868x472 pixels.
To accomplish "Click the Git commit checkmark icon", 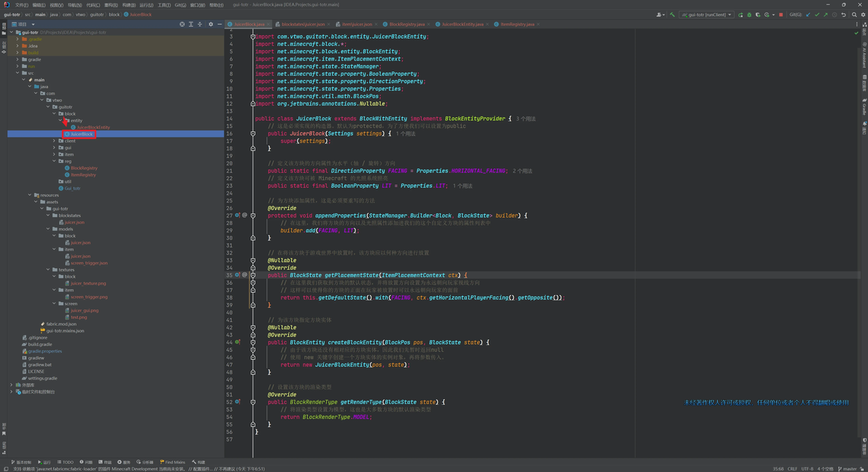I will tap(817, 15).
